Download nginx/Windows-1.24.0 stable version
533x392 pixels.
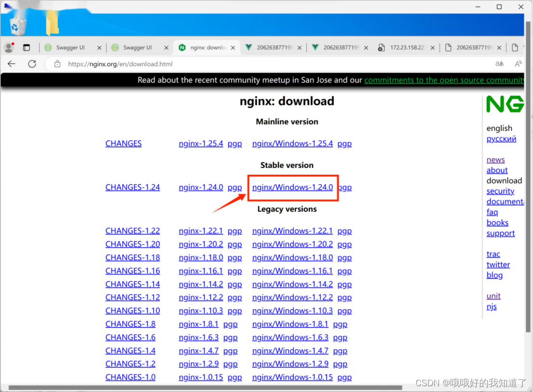(292, 187)
